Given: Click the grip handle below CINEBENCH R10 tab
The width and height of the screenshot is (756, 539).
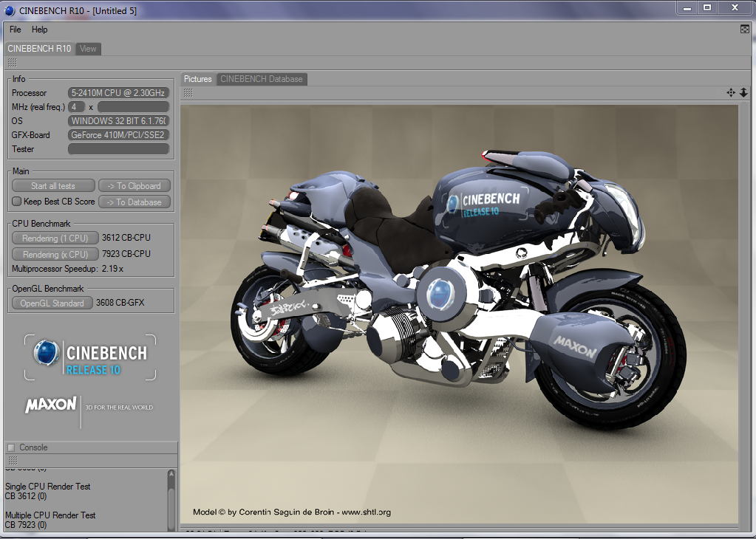Looking at the screenshot, I should [x=13, y=63].
